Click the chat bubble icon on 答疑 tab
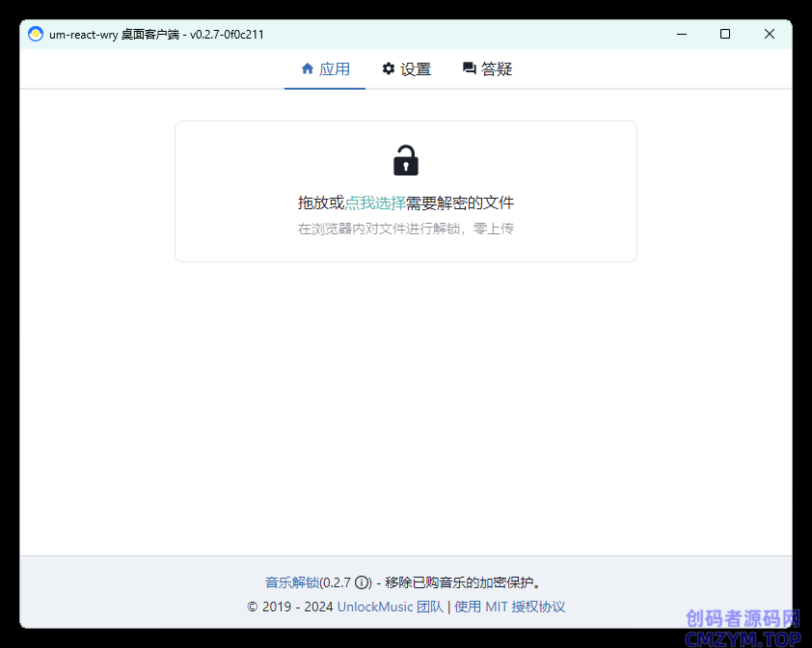812x648 pixels. coord(470,68)
